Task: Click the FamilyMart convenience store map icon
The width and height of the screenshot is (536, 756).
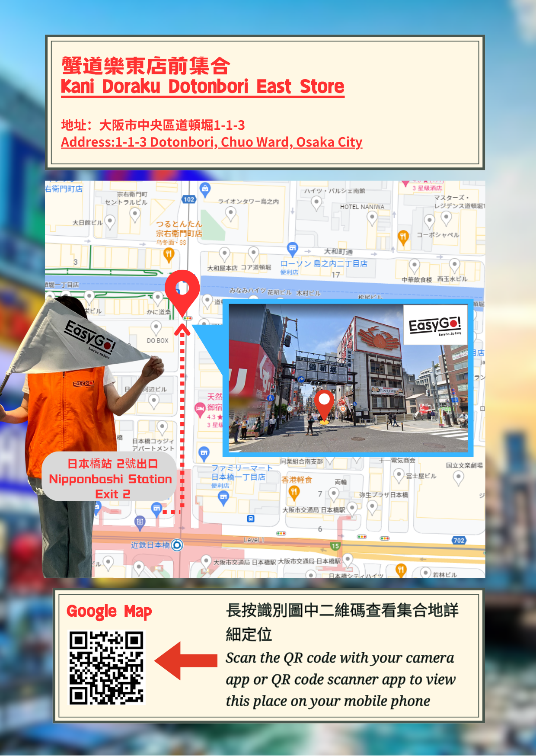Action: [x=223, y=498]
